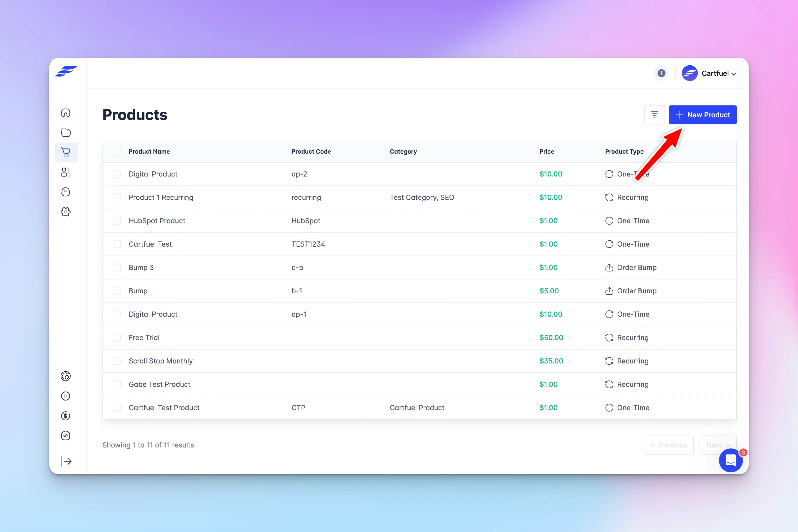Check the Bump 3 row checkbox
The image size is (798, 532).
pyautogui.click(x=117, y=267)
